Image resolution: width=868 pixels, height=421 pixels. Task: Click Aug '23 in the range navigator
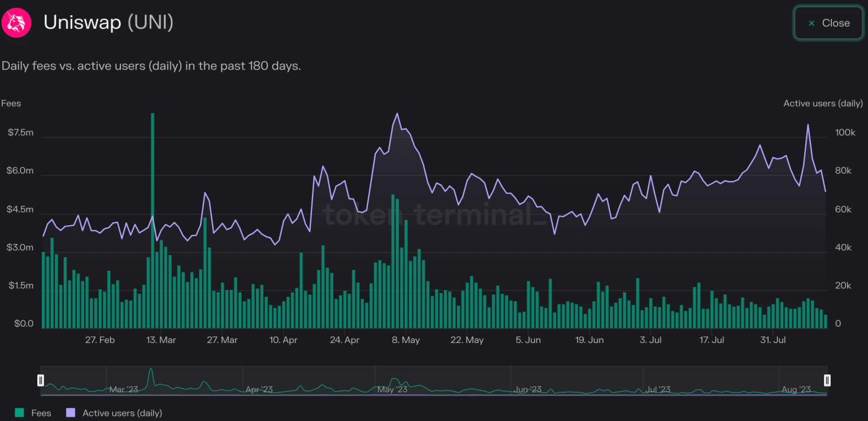797,389
